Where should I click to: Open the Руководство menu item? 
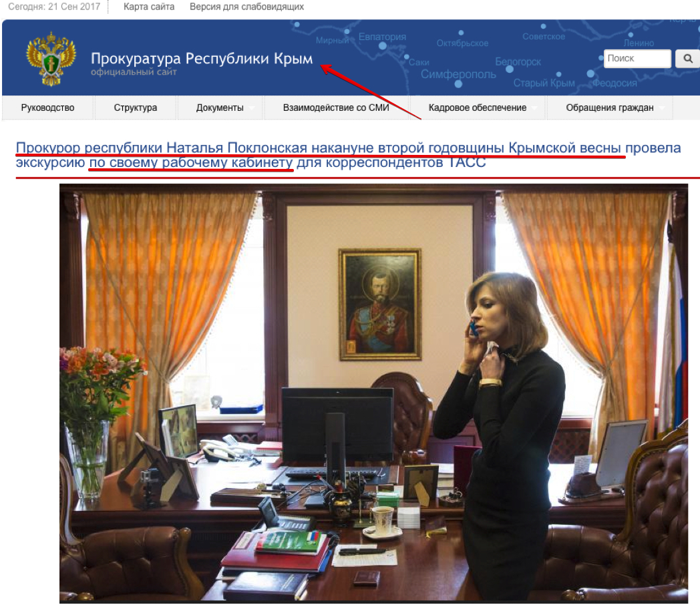click(48, 108)
